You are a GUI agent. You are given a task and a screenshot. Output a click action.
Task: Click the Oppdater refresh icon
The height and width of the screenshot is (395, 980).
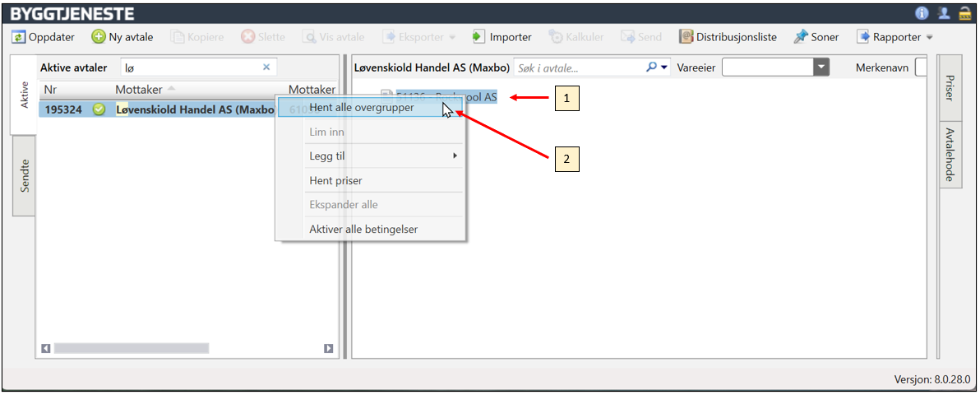(19, 37)
